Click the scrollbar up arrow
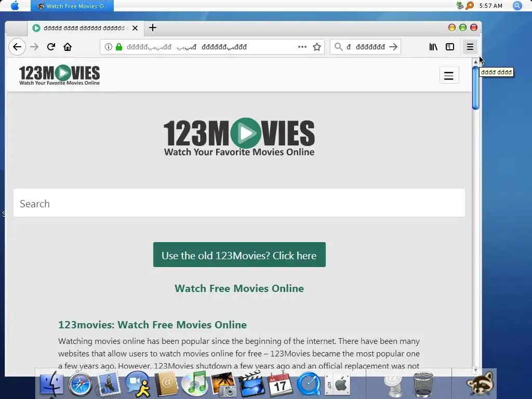The height and width of the screenshot is (399, 532). tap(475, 61)
